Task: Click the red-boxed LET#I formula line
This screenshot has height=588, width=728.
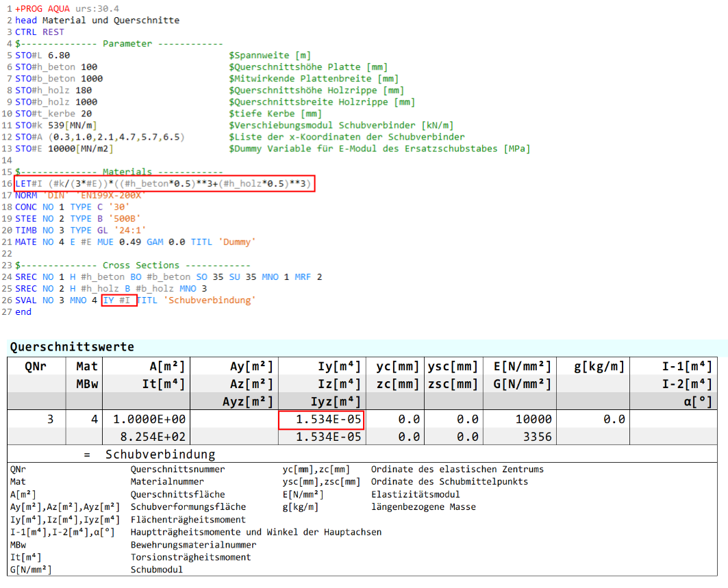Action: click(x=164, y=183)
